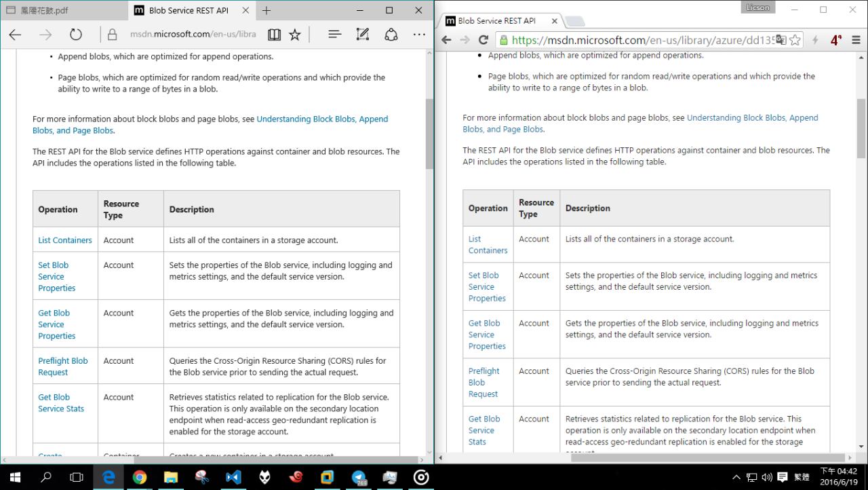This screenshot has width=868, height=490.
Task: Add page to favorites in Edge
Action: point(295,35)
